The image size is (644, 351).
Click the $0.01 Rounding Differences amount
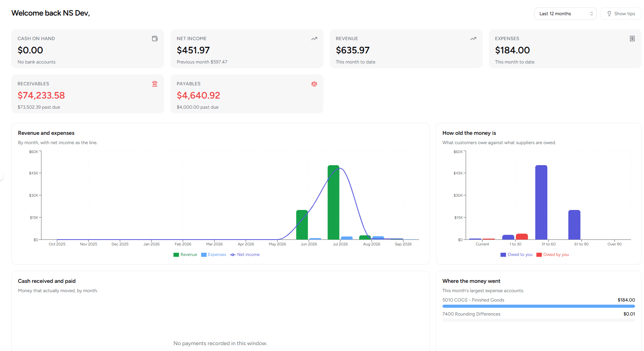pyautogui.click(x=629, y=314)
